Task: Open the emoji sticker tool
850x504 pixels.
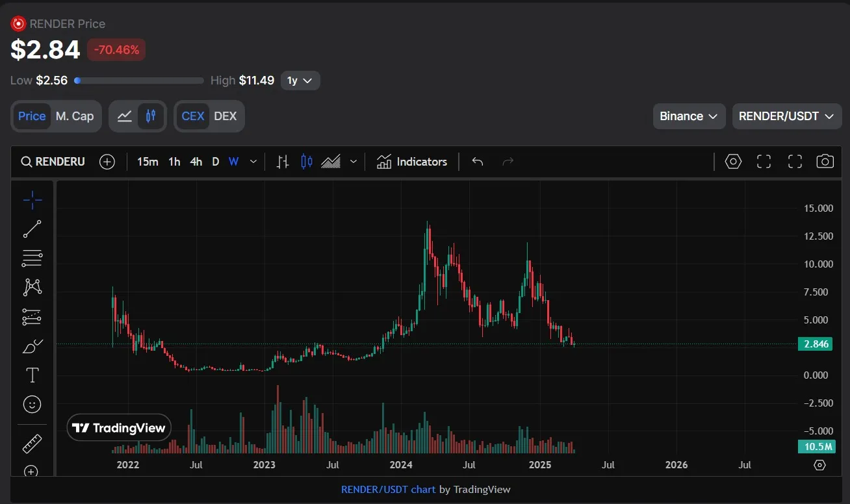Action: pos(32,405)
